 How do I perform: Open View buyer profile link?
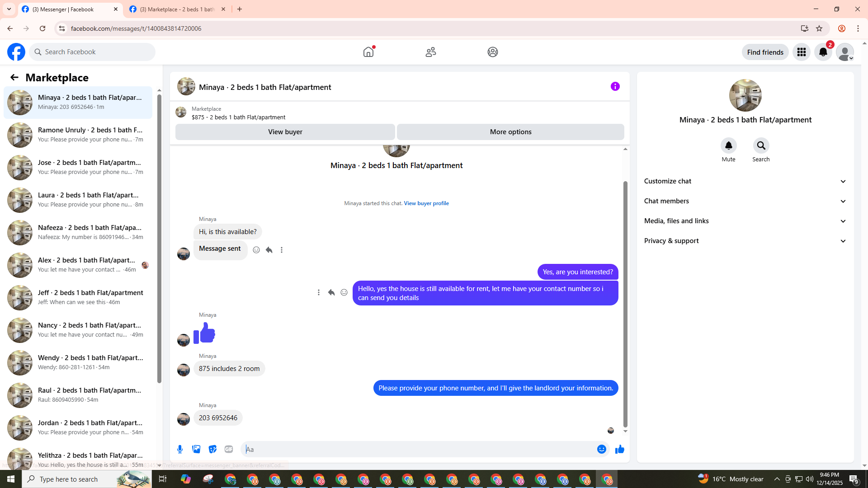(426, 203)
